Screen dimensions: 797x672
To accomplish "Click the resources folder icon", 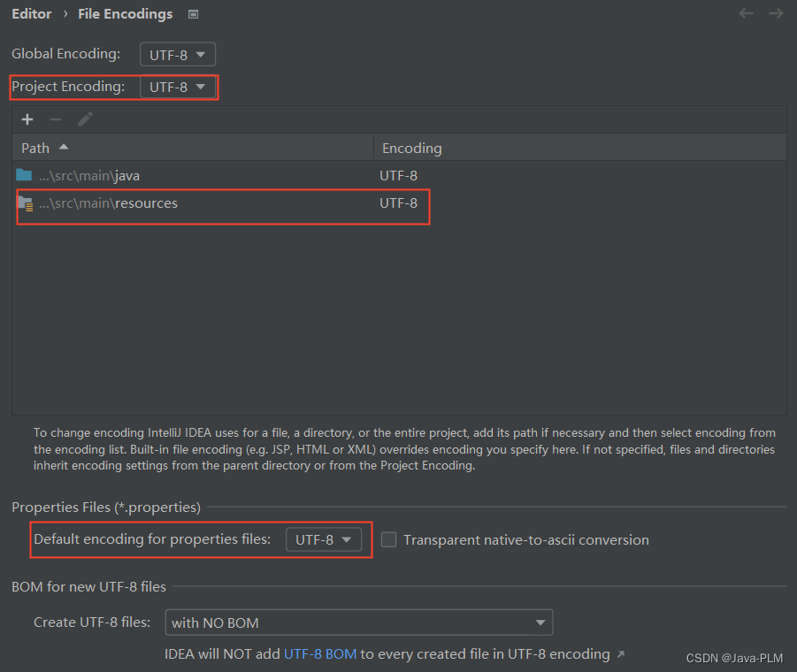I will coord(27,202).
